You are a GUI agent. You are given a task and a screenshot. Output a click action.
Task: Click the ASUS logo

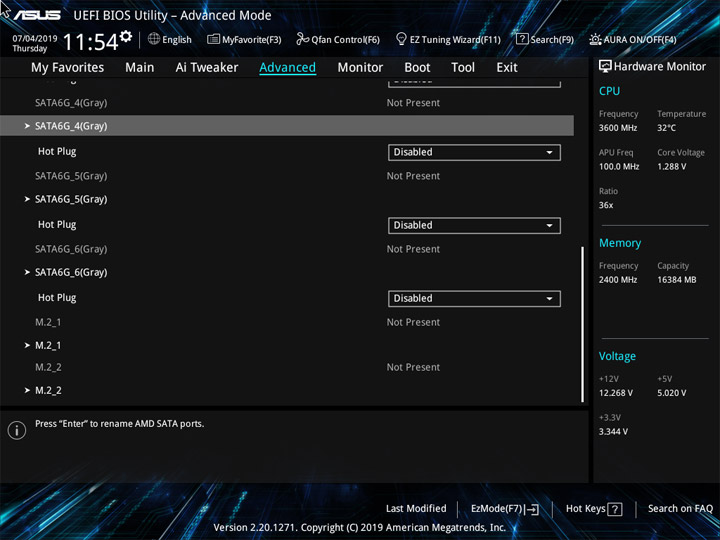pos(37,15)
